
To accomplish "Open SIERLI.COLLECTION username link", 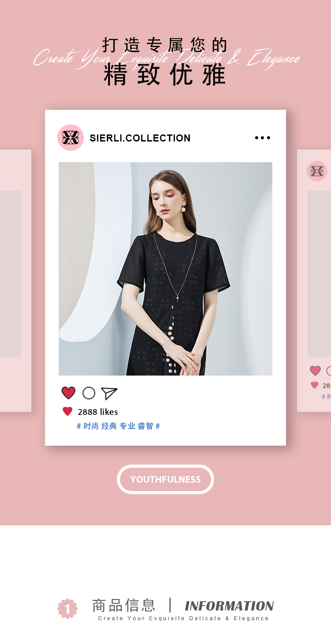I will click(x=140, y=138).
